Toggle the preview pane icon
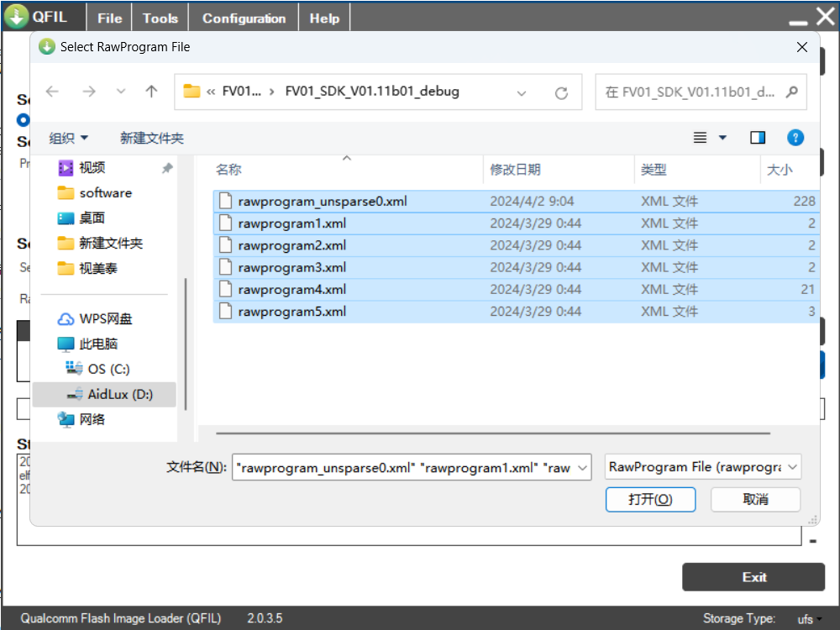 tap(758, 138)
